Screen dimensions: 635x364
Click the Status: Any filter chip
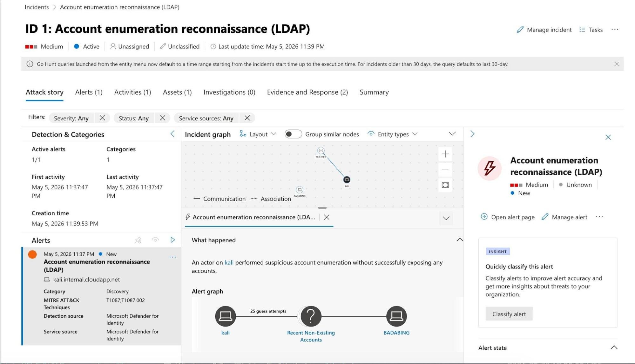(133, 118)
